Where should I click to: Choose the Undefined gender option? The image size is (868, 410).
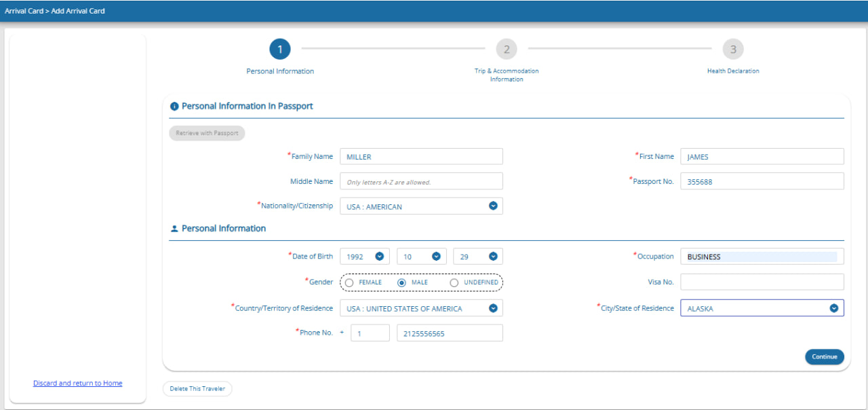(x=454, y=282)
